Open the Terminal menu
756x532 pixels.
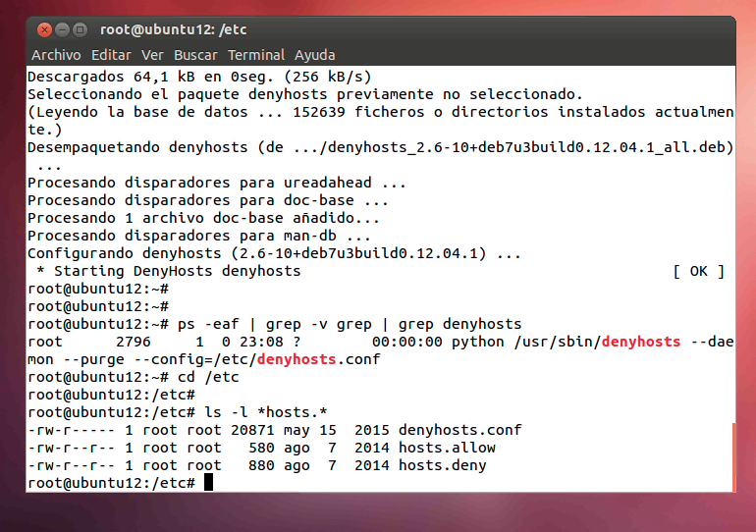pyautogui.click(x=256, y=55)
